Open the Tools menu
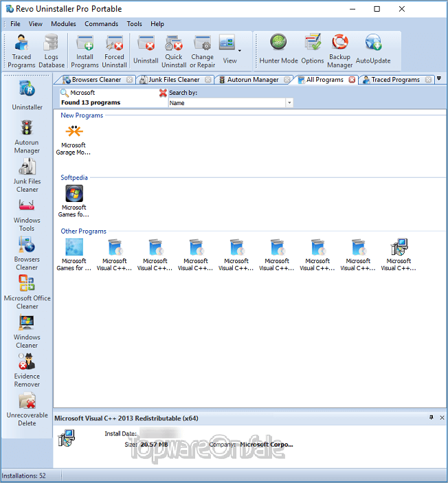Viewport: 448px width, 483px height. (135, 24)
